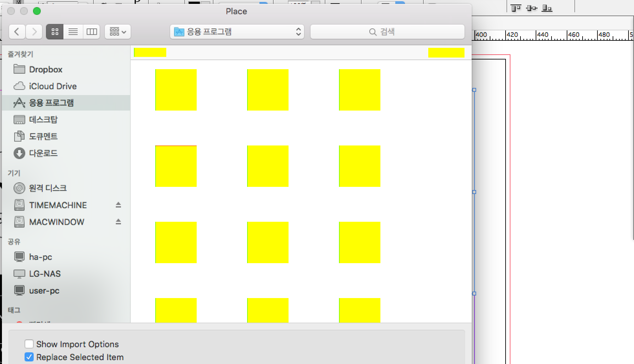This screenshot has height=364, width=634.
Task: Click the forward navigation arrow
Action: 34,32
